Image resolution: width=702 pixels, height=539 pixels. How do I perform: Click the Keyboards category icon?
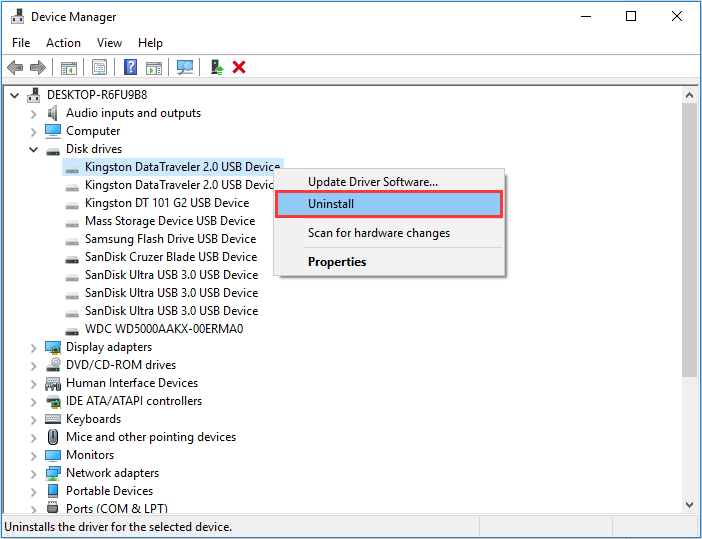click(53, 419)
